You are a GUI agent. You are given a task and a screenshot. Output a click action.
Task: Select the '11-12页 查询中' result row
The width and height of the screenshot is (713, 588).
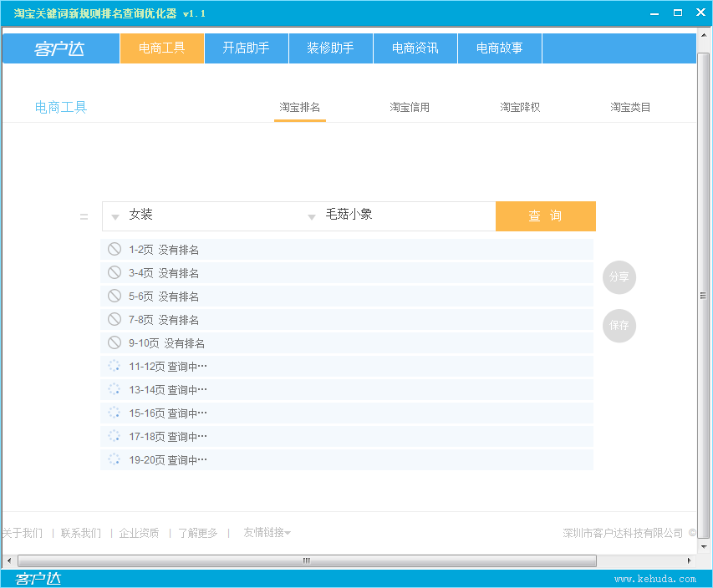347,367
